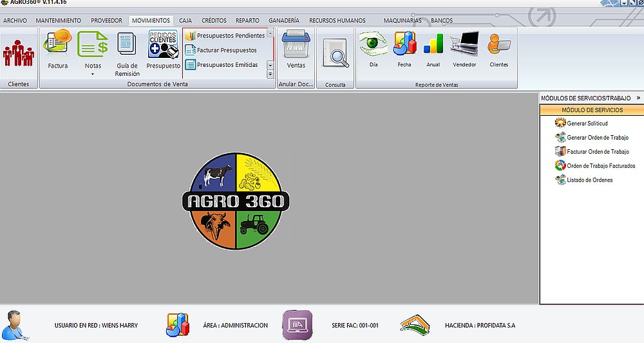Switch to the CAJA tab
The width and height of the screenshot is (644, 343).
[185, 20]
